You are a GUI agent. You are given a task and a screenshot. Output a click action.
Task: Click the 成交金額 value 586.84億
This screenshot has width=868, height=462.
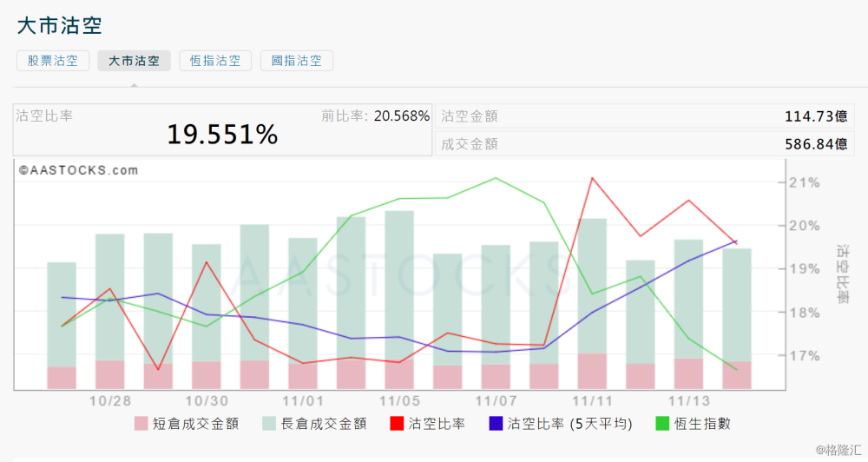tap(816, 144)
